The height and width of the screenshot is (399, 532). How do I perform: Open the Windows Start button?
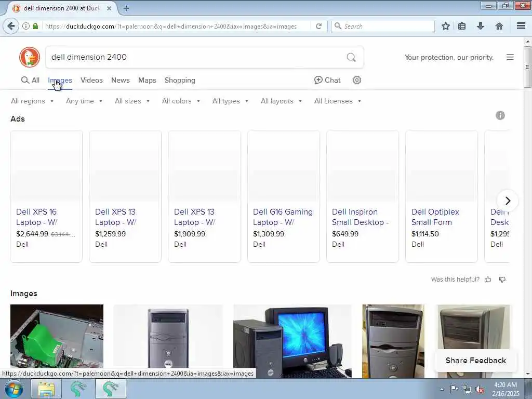(14, 389)
